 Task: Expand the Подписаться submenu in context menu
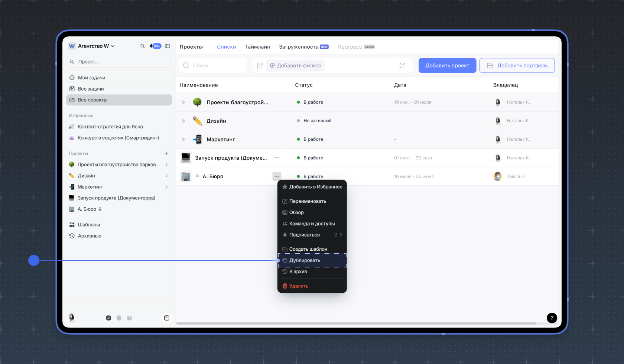(x=341, y=235)
